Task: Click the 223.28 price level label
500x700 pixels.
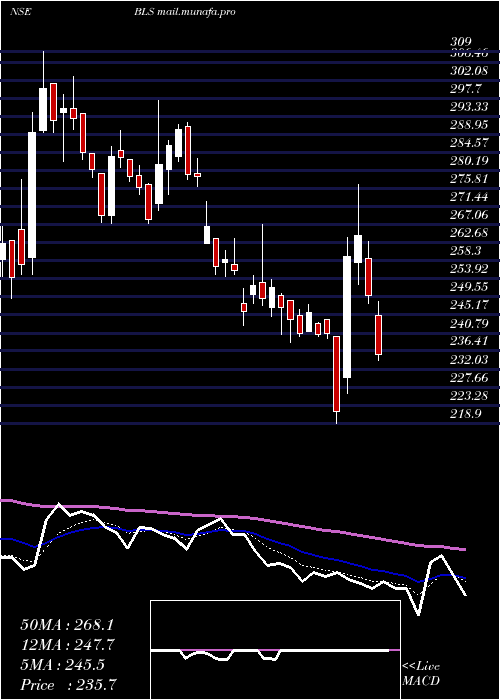Action: click(469, 395)
